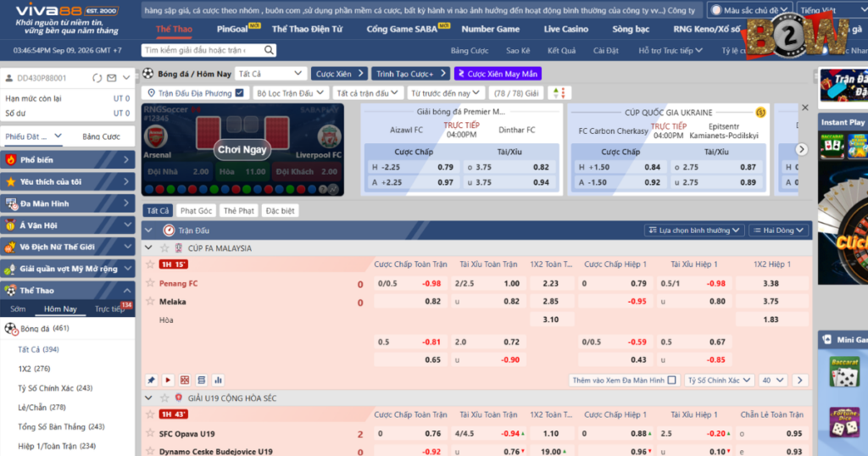868x456 pixels.
Task: Go to next featured match card
Action: click(x=801, y=149)
